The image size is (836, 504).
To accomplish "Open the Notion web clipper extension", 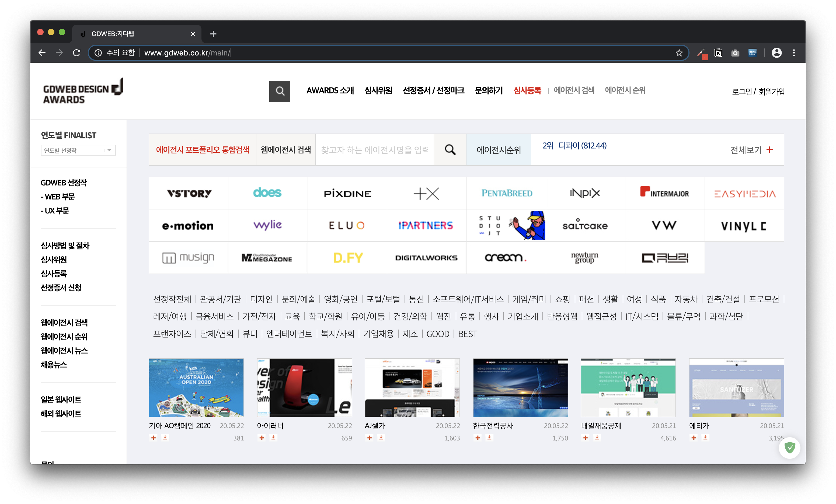I will pos(718,53).
